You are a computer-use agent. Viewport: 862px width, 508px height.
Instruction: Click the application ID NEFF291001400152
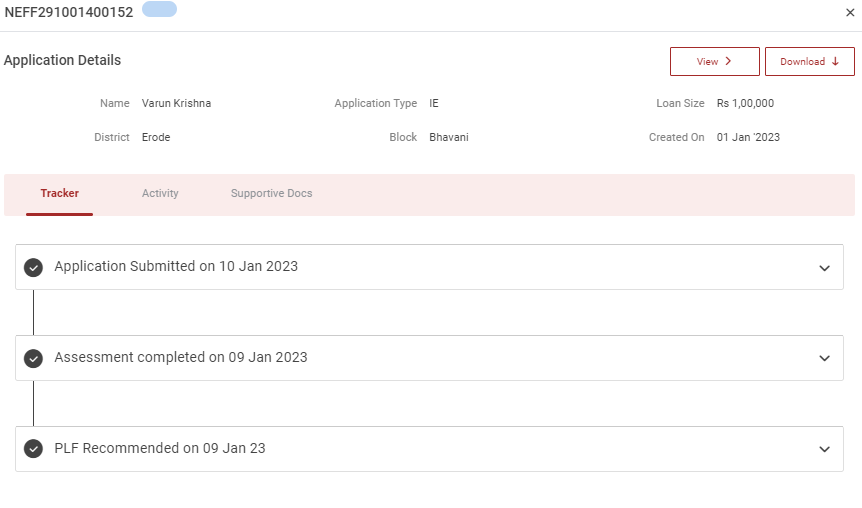pos(69,12)
